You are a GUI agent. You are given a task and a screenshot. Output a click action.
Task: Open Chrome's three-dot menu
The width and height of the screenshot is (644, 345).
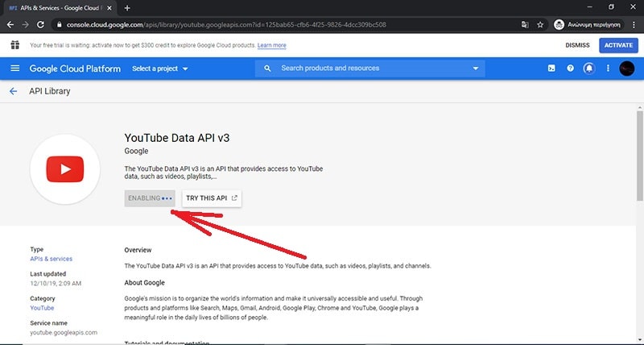(633, 24)
